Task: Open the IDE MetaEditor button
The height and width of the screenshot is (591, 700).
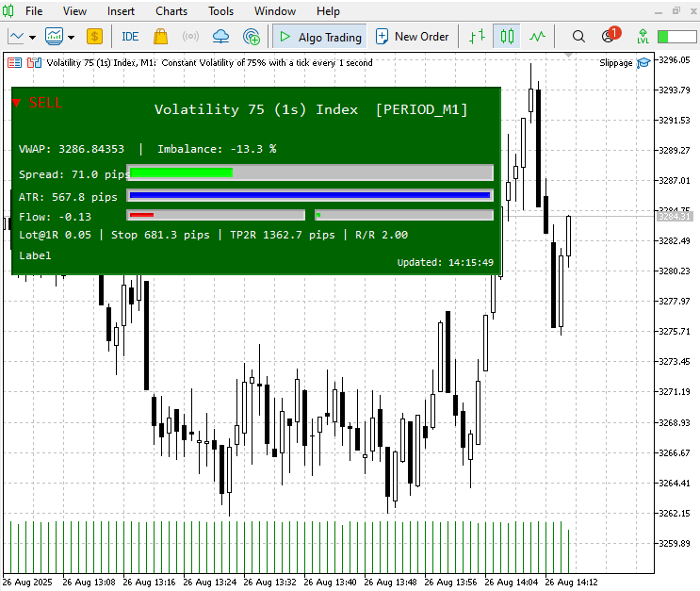Action: click(x=130, y=37)
